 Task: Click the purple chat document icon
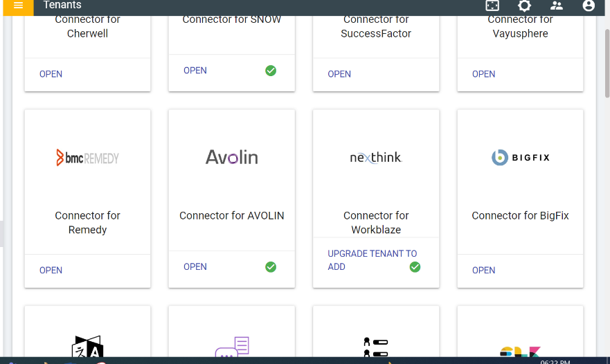(x=232, y=347)
